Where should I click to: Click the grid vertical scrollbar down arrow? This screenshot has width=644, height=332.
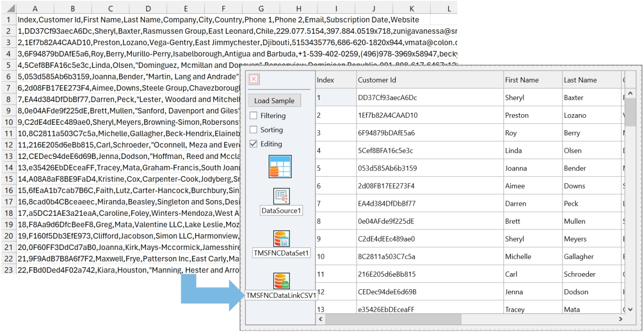click(630, 309)
